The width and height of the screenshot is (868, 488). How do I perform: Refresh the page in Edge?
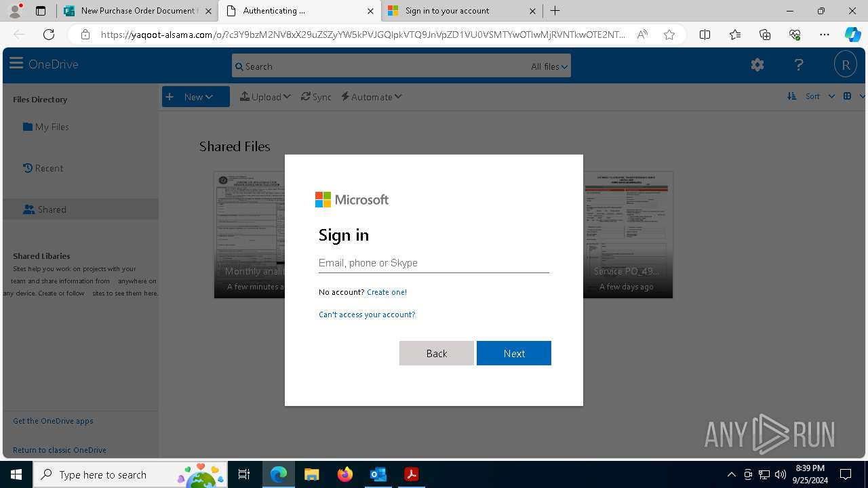[x=49, y=35]
